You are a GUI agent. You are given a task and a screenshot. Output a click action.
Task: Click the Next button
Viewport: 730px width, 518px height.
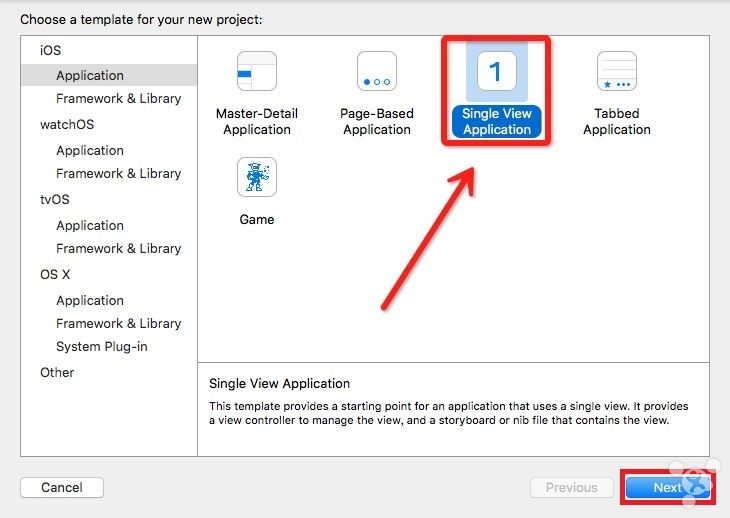click(667, 488)
